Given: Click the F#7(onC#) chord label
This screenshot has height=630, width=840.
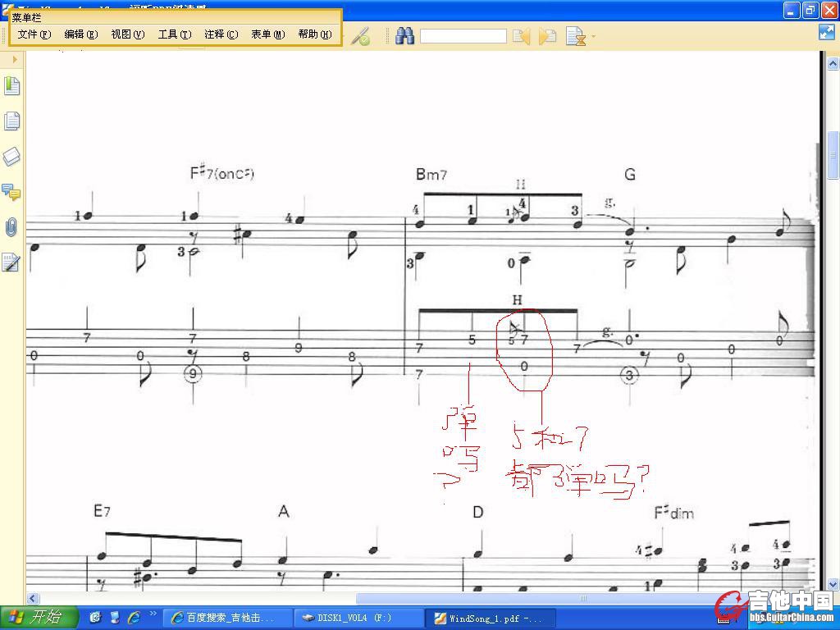Looking at the screenshot, I should 222,173.
